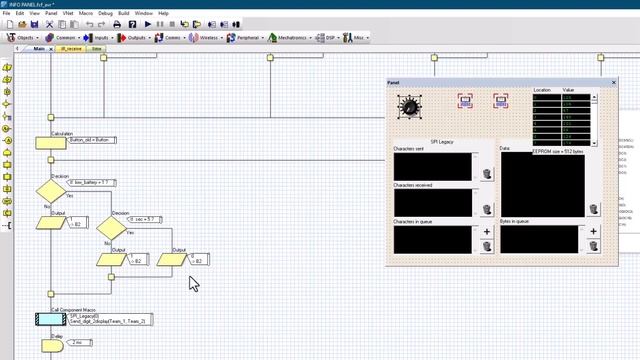Open the Debug menu
This screenshot has height=360, width=640.
click(105, 13)
